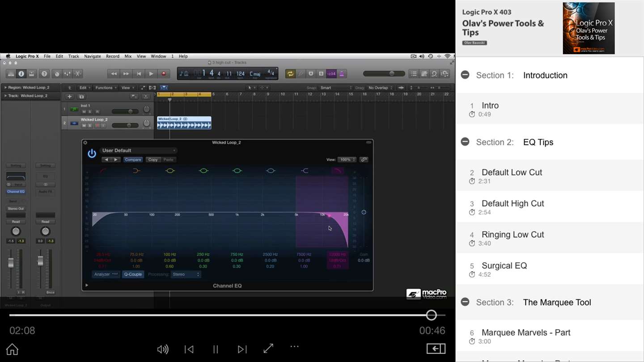Collapse Section 1 Introduction
The width and height of the screenshot is (644, 362).
point(465,75)
